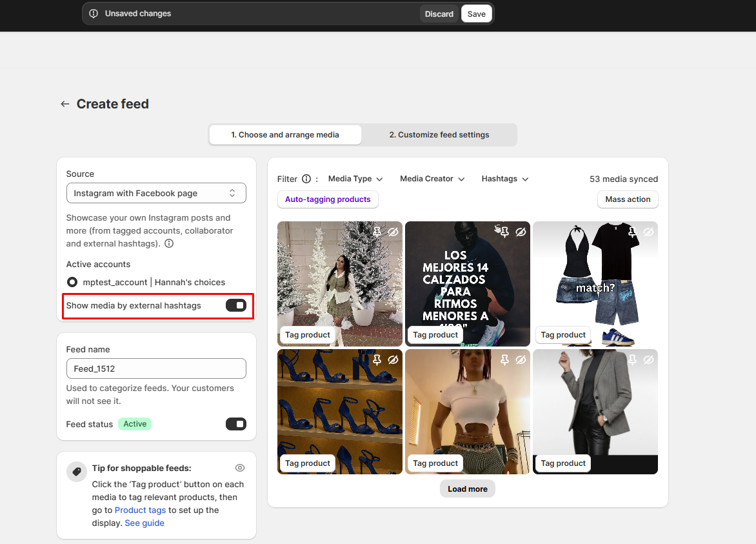Click the back arrow beside Create feed

(x=65, y=104)
